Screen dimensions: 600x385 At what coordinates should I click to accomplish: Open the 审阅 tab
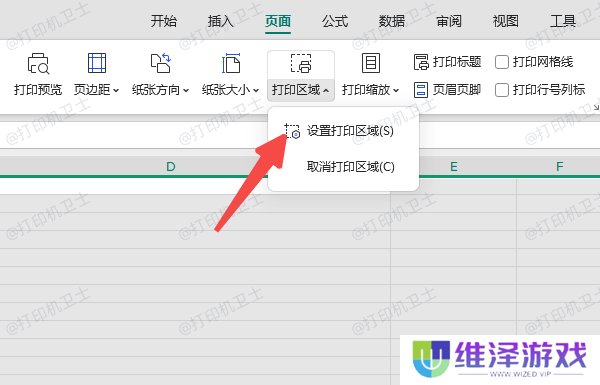[x=449, y=21]
